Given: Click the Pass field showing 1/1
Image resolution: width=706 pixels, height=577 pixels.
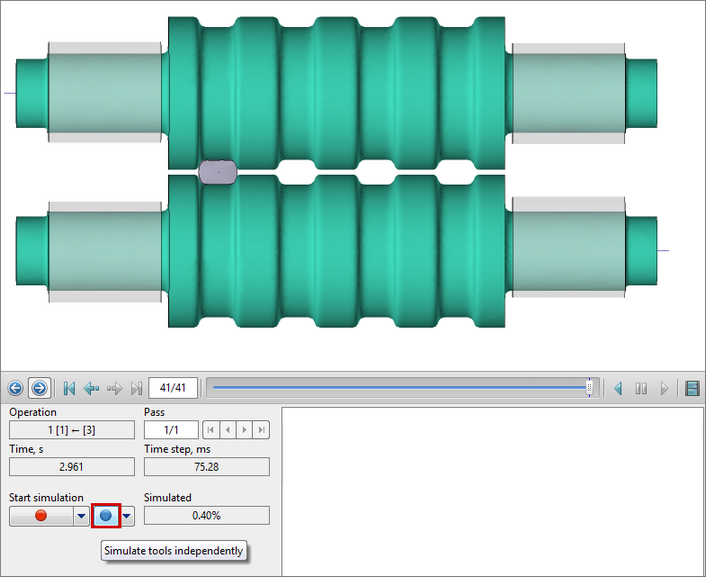Looking at the screenshot, I should click(171, 430).
